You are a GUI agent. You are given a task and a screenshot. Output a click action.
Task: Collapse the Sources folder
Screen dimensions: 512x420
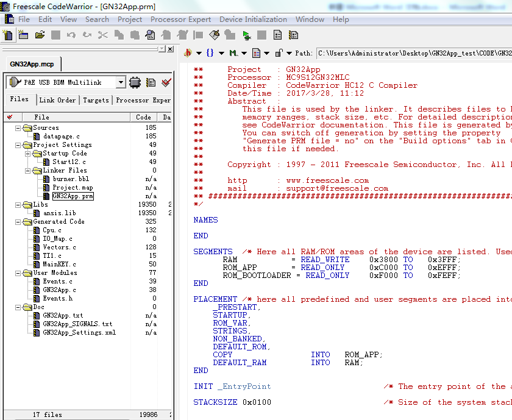18,128
